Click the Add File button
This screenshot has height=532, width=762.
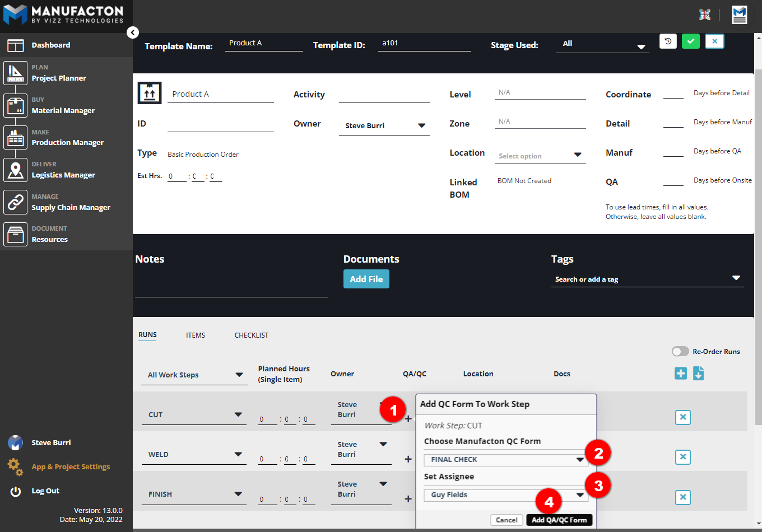(366, 279)
